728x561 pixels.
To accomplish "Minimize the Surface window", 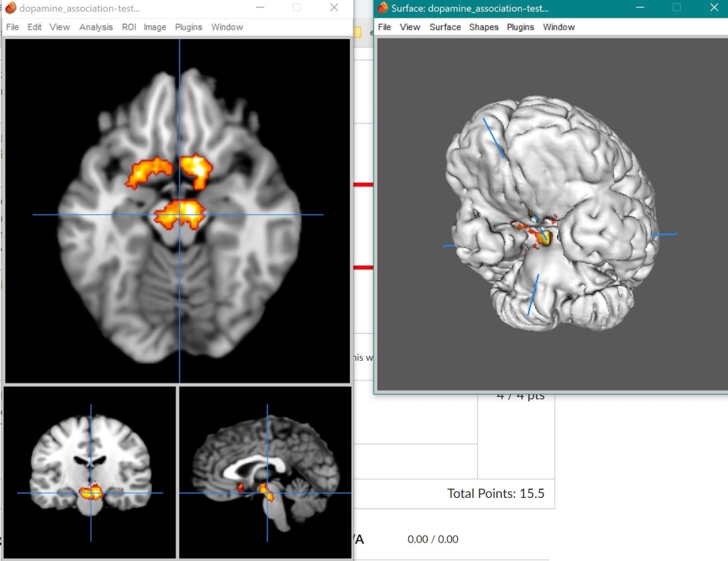I will coord(640,8).
